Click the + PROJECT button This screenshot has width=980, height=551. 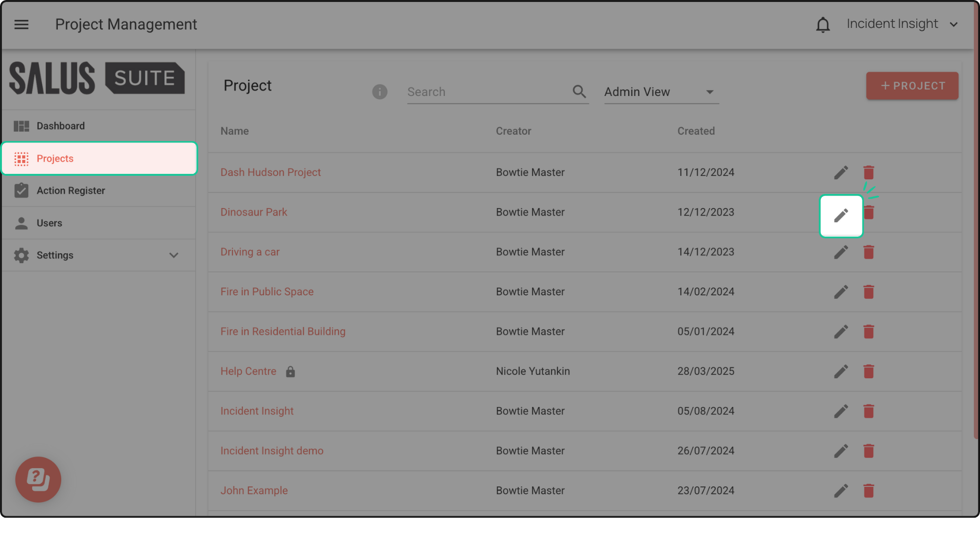(x=912, y=86)
